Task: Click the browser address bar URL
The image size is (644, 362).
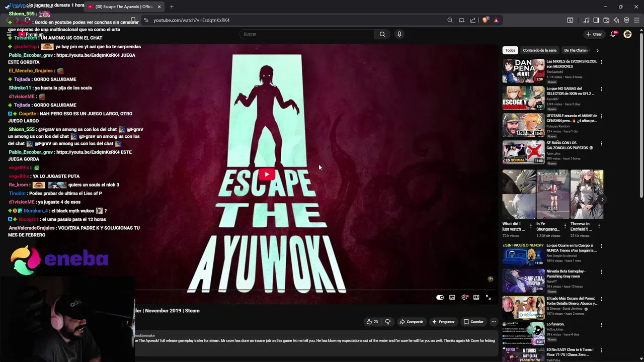Action: coord(191,20)
